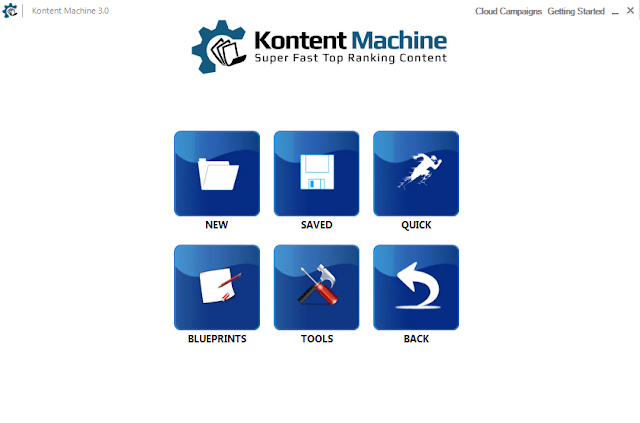
Task: Open the Getting Started link
Action: (x=576, y=11)
